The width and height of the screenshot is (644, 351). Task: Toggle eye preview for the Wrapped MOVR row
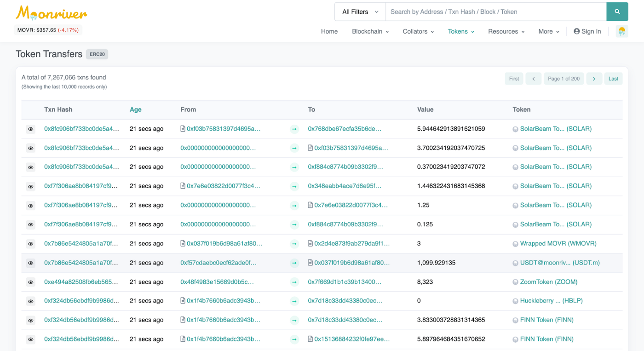(x=31, y=244)
